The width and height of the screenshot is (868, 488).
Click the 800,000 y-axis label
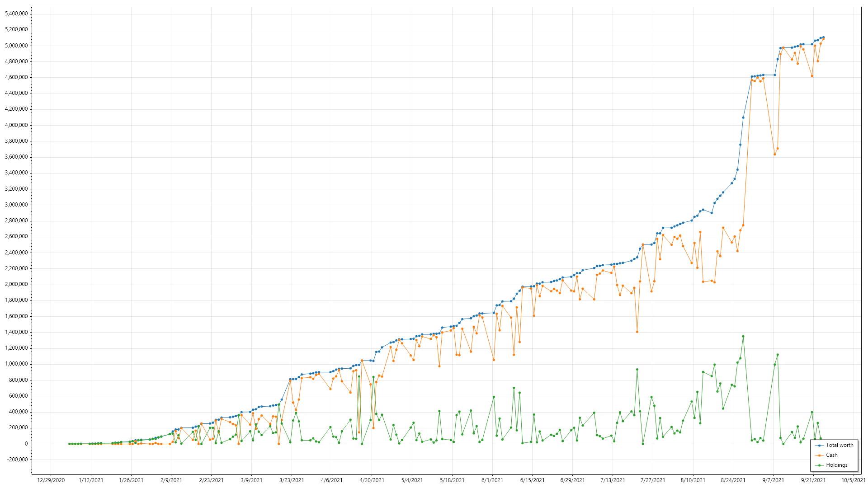19,380
